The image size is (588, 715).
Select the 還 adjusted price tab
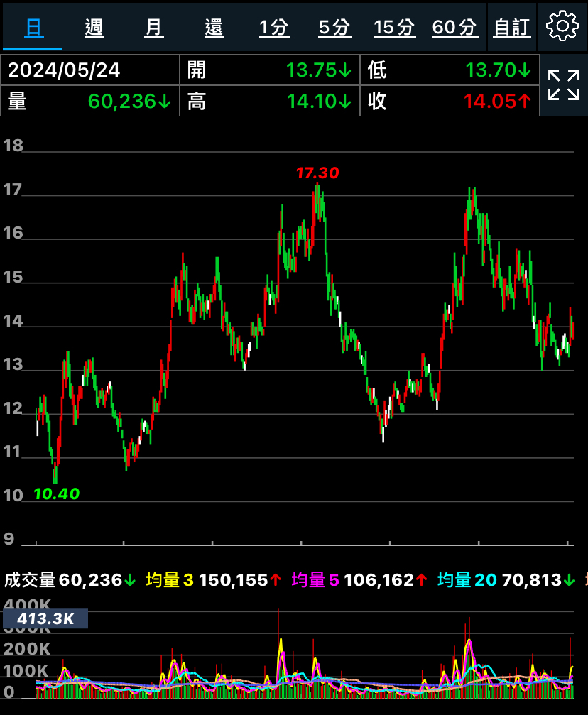tap(214, 28)
